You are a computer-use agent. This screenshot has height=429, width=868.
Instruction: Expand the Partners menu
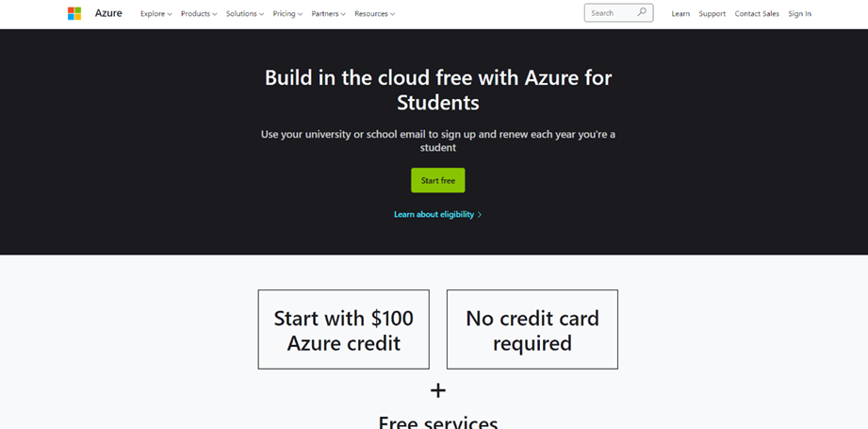click(x=328, y=14)
